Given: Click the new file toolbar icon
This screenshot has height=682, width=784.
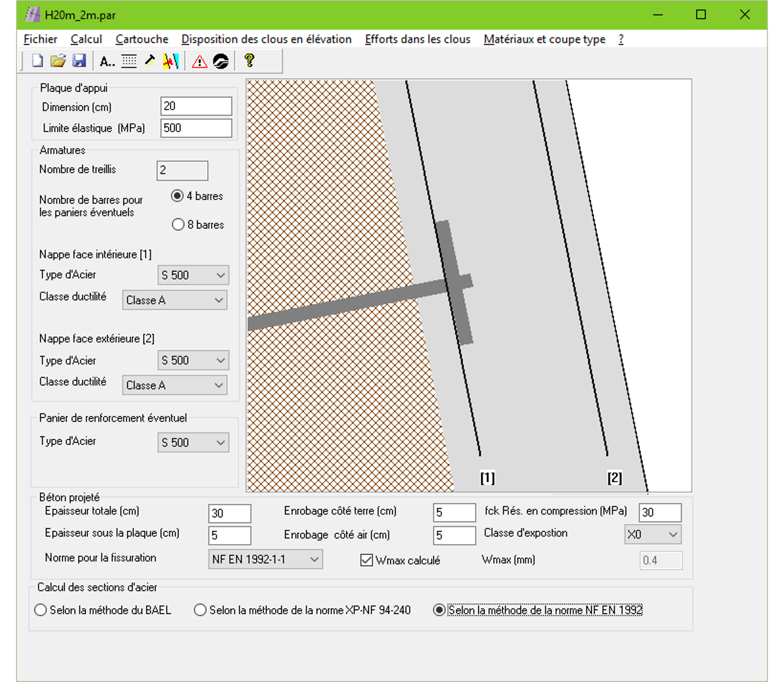Looking at the screenshot, I should tap(37, 61).
